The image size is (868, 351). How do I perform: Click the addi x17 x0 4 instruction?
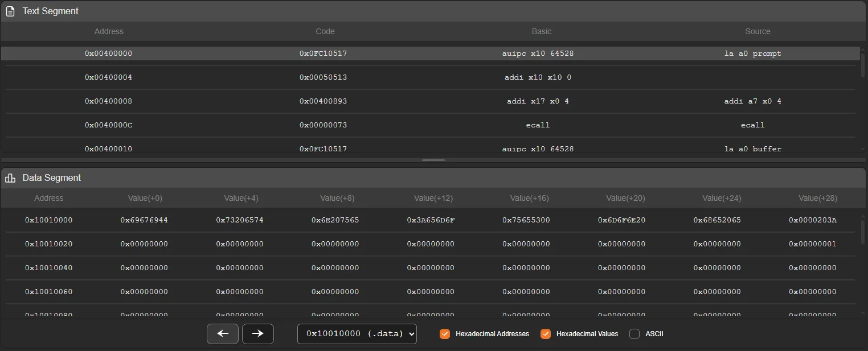[538, 101]
